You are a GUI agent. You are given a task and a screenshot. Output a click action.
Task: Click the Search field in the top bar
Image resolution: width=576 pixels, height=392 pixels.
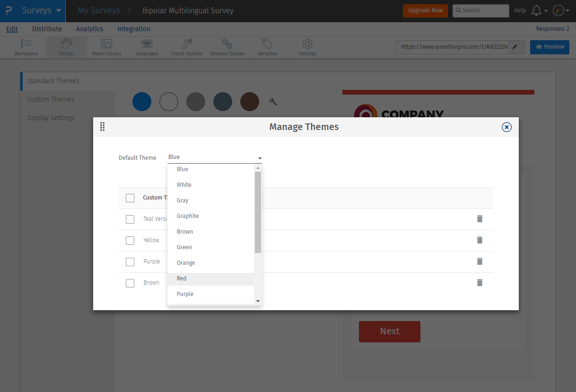tap(480, 10)
